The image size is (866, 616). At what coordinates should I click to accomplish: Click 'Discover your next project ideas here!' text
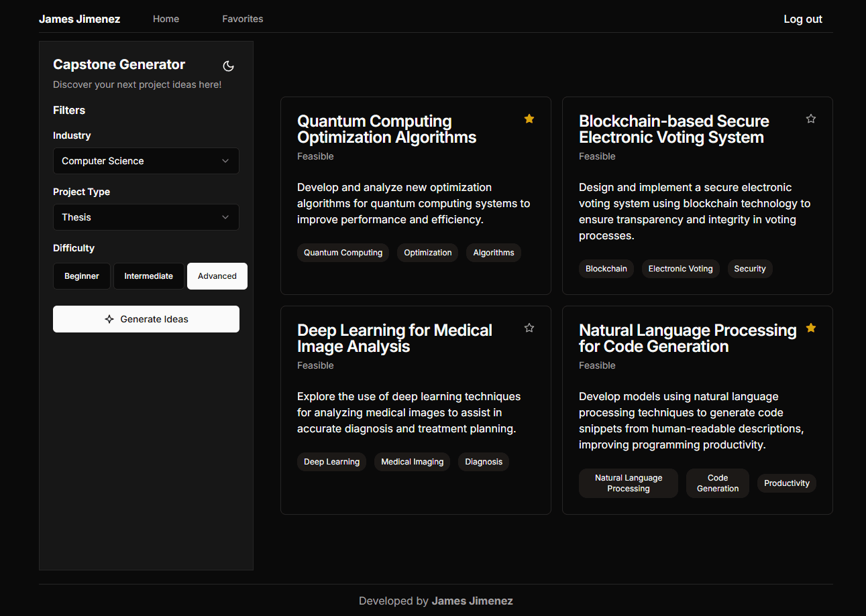138,84
